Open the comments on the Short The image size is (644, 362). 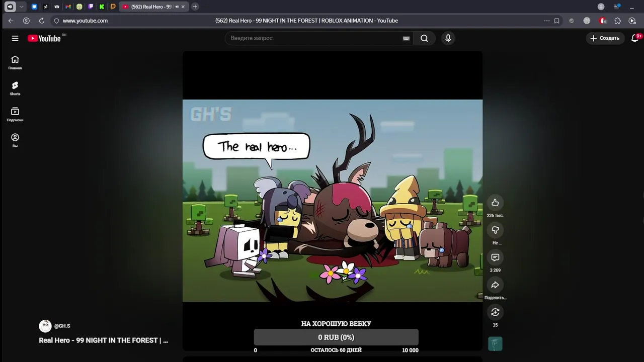coord(495,257)
